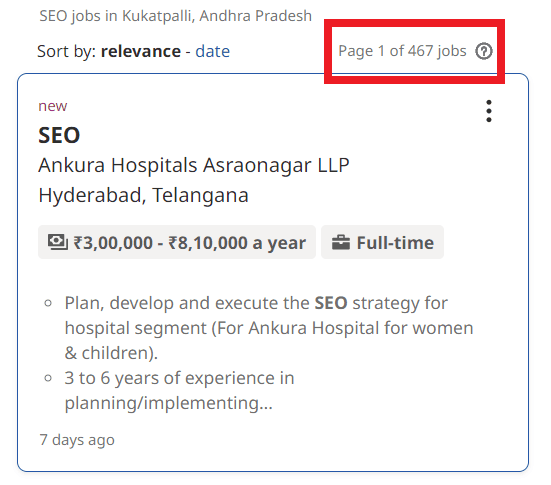551x485 pixels.
Task: Click Ankura Hospitals Asraonagar LLP company name
Action: click(x=194, y=165)
